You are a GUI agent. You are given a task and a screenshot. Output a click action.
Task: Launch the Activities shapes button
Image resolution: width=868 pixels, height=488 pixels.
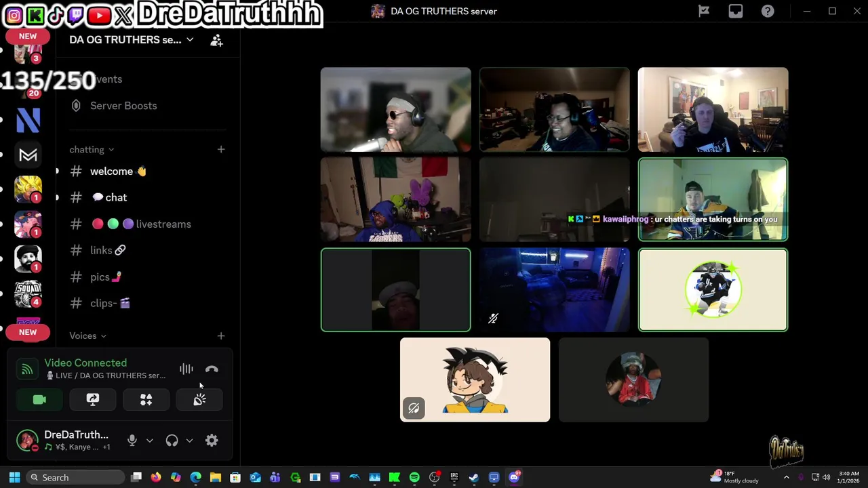[146, 400]
